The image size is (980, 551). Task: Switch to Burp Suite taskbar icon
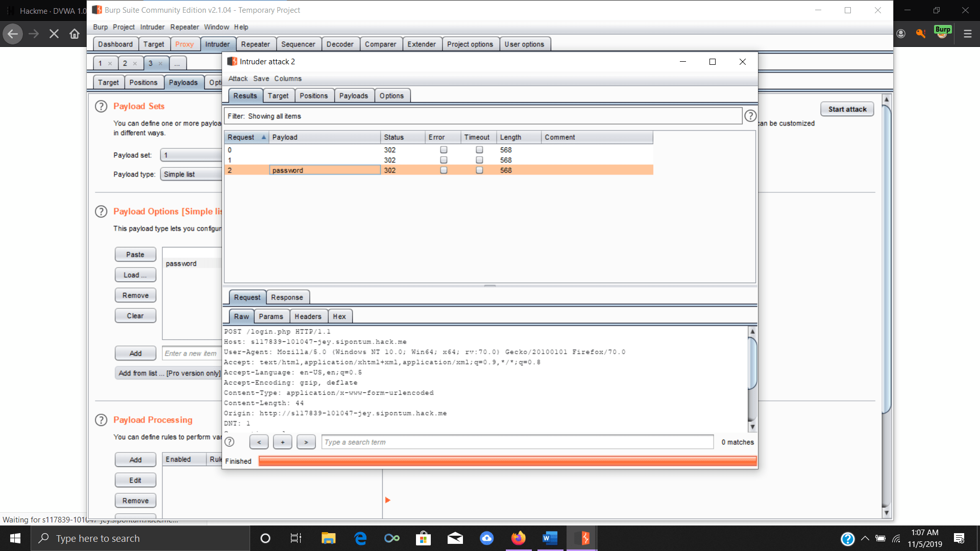pos(582,538)
